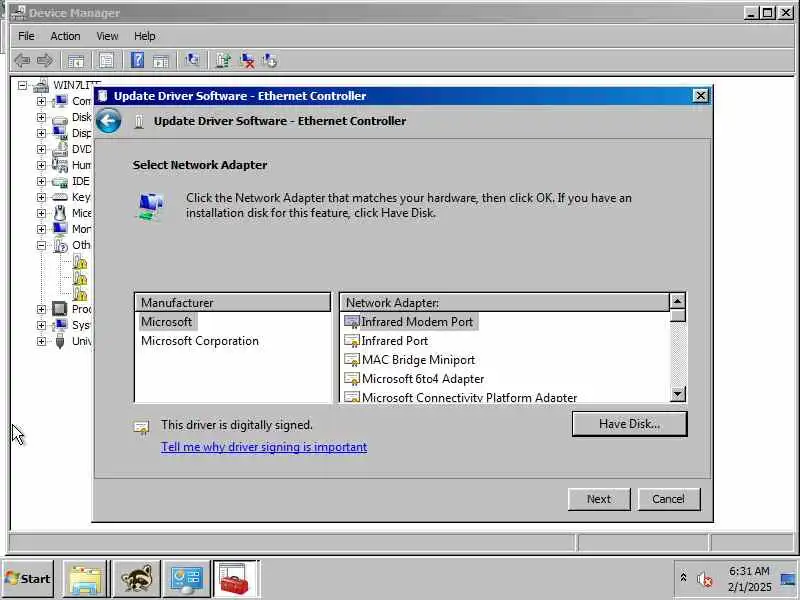Image resolution: width=800 pixels, height=600 pixels.
Task: Cancel the Update Driver Software wizard
Action: [x=669, y=499]
